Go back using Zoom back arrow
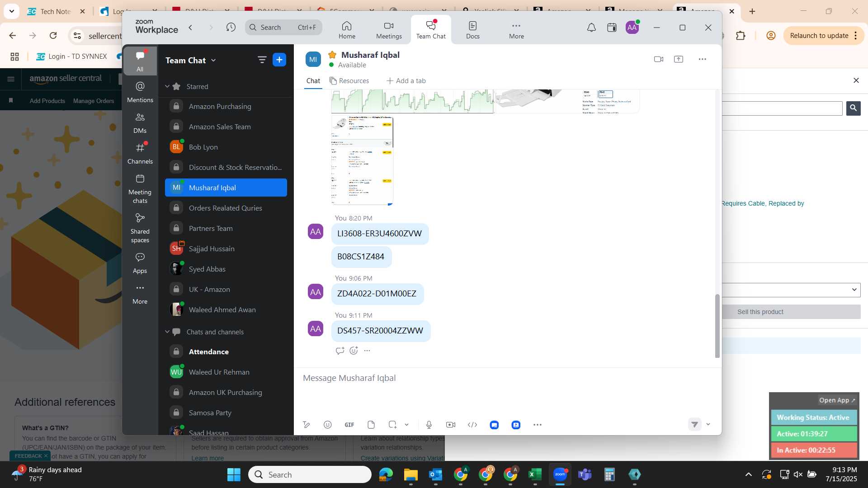Viewport: 868px width, 488px height. [x=191, y=28]
